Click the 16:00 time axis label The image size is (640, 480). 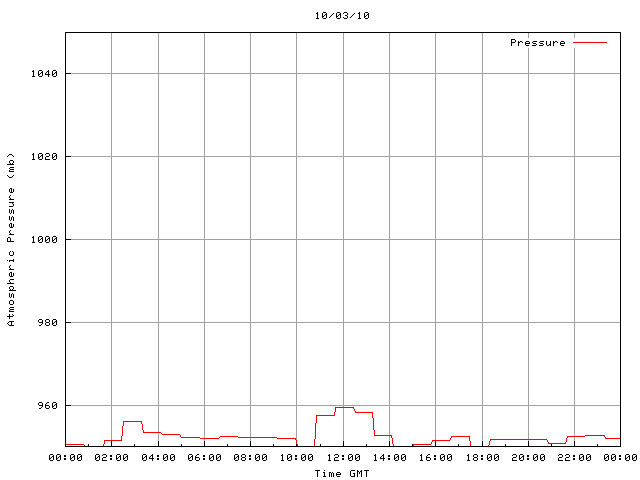(436, 458)
